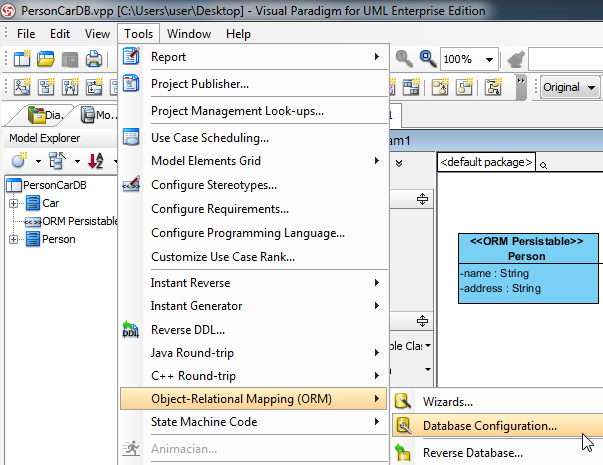
Task: Click the new model element icon in Model Explorer
Action: click(x=19, y=160)
